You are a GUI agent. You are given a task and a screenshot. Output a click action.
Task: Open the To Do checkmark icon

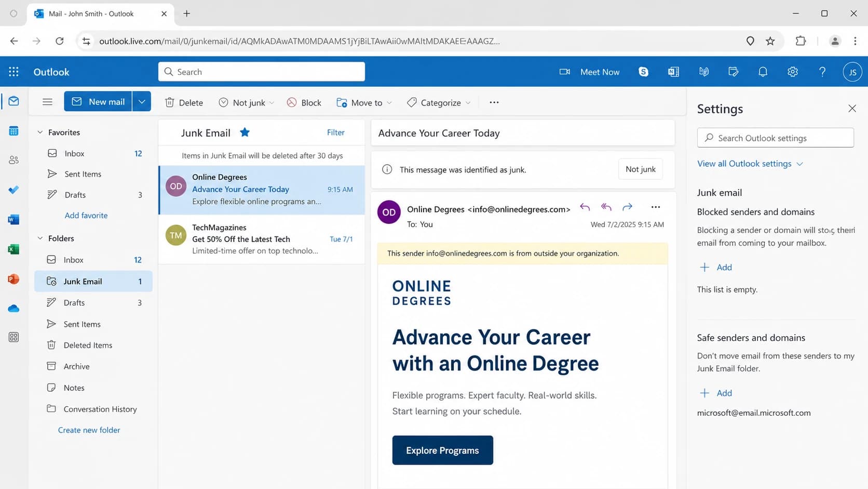tap(14, 190)
